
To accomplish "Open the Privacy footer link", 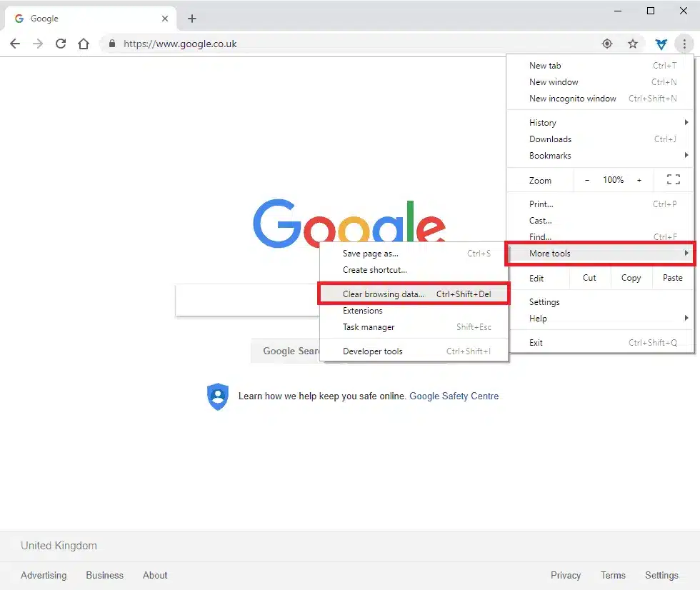I will 566,575.
